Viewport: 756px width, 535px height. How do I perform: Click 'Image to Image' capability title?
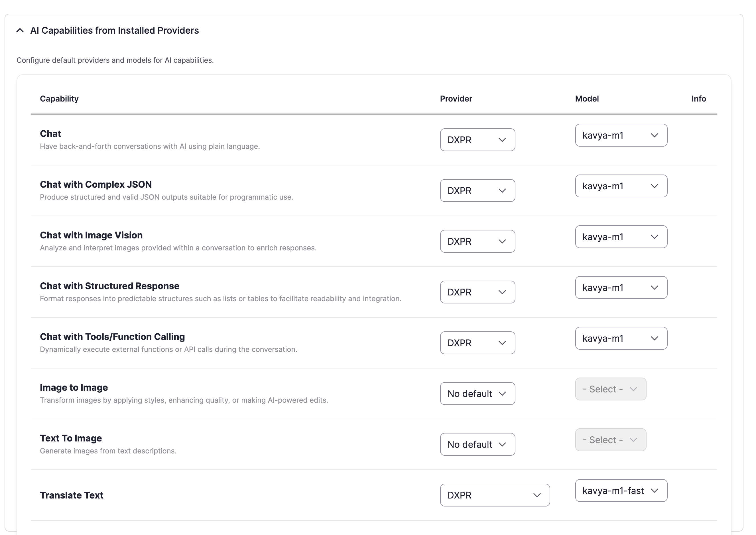[x=74, y=387]
